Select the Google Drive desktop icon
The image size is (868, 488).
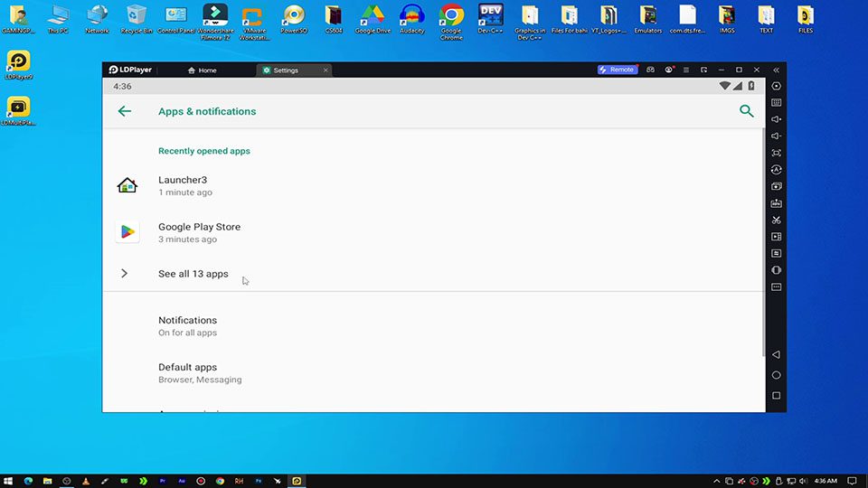373,19
